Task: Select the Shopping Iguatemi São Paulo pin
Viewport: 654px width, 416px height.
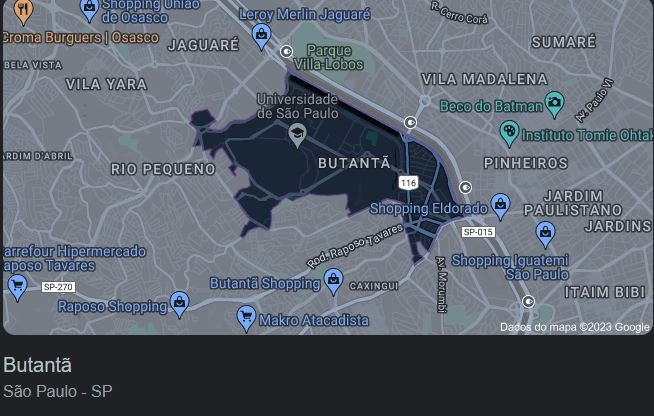Action: pyautogui.click(x=545, y=234)
